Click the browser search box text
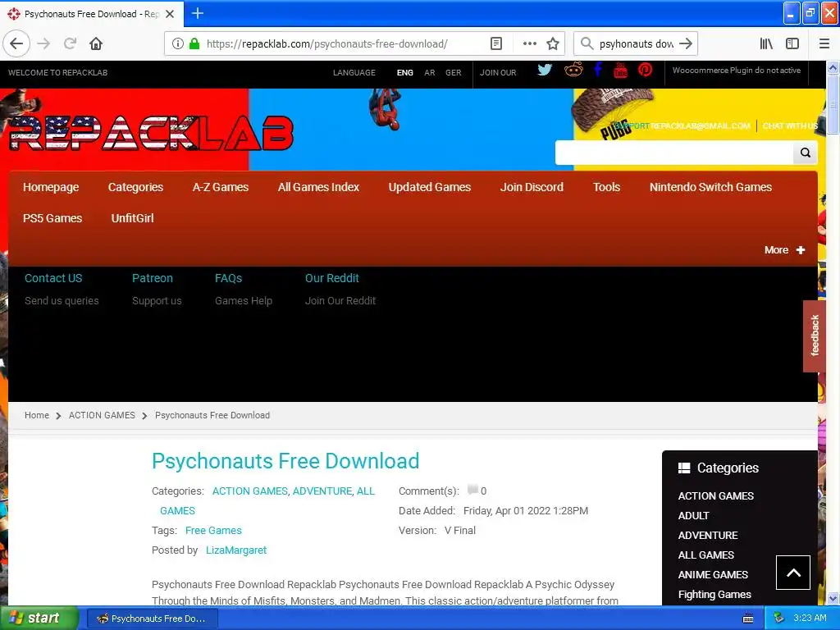The height and width of the screenshot is (630, 840). [637, 43]
